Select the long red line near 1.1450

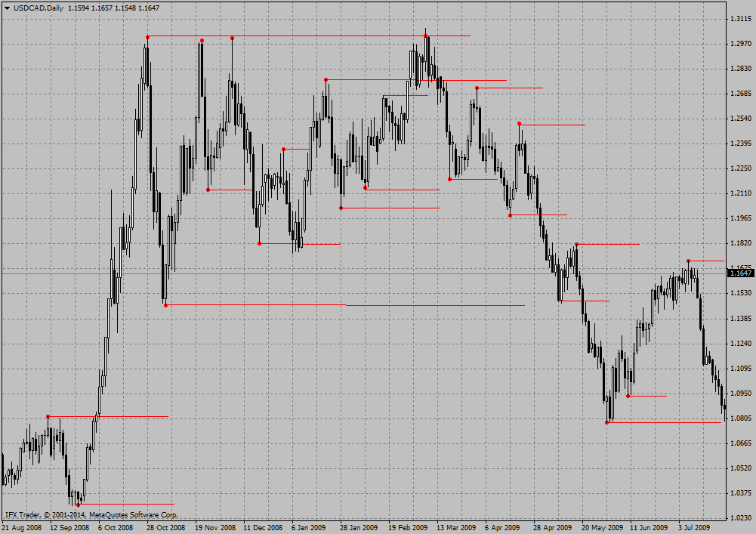434,305
